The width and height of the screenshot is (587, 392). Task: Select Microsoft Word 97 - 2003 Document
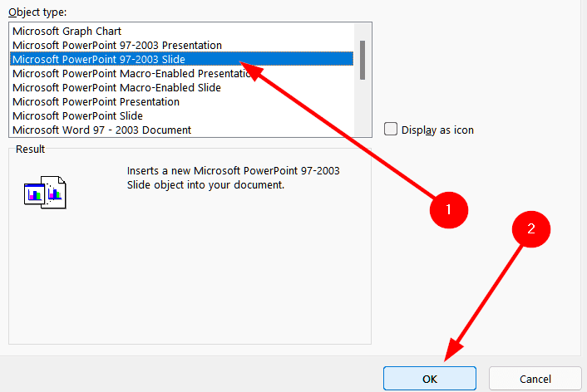click(181, 130)
